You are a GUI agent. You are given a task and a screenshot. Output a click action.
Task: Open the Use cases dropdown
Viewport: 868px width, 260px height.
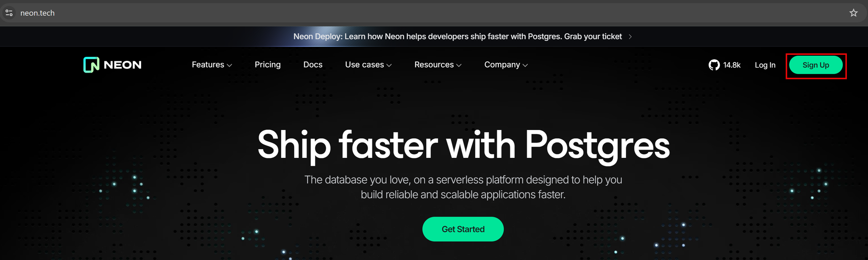point(368,65)
